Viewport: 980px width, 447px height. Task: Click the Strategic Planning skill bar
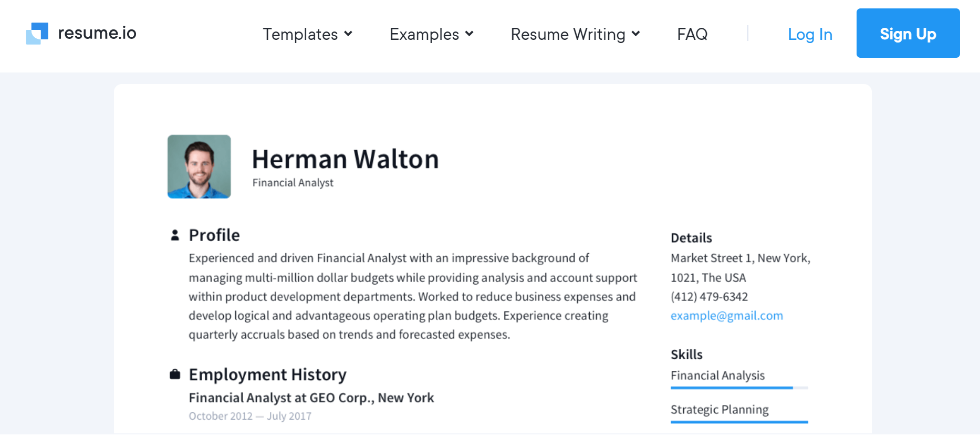[739, 422]
